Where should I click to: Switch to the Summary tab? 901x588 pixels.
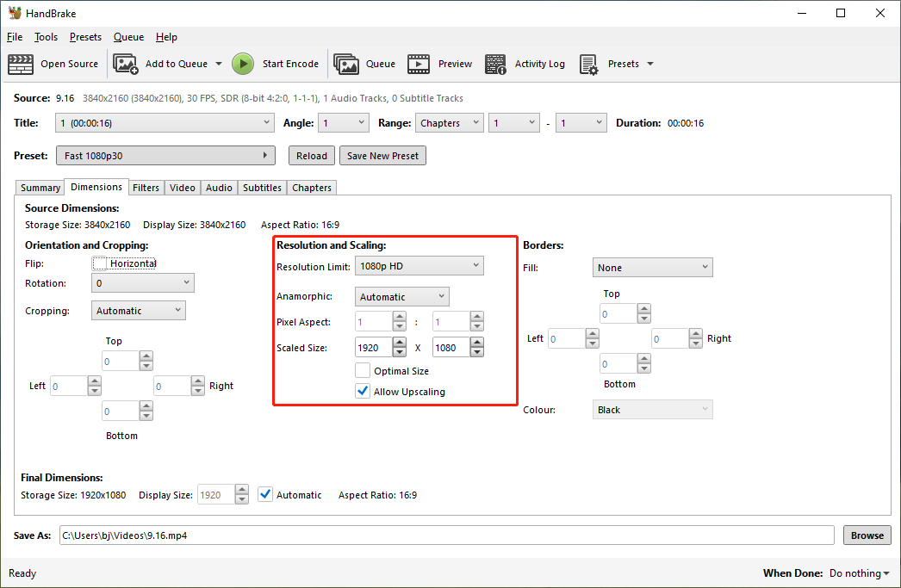pos(40,188)
